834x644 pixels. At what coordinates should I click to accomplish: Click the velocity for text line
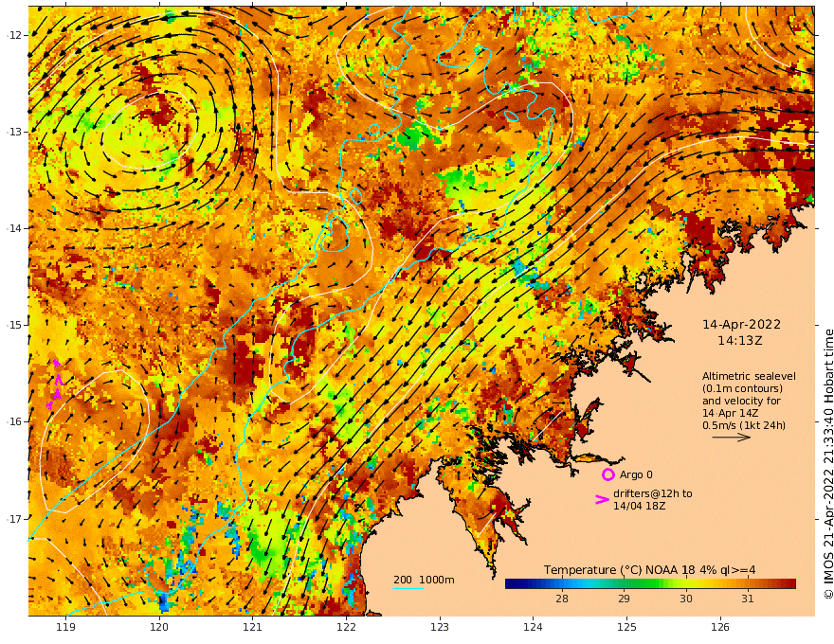click(741, 401)
